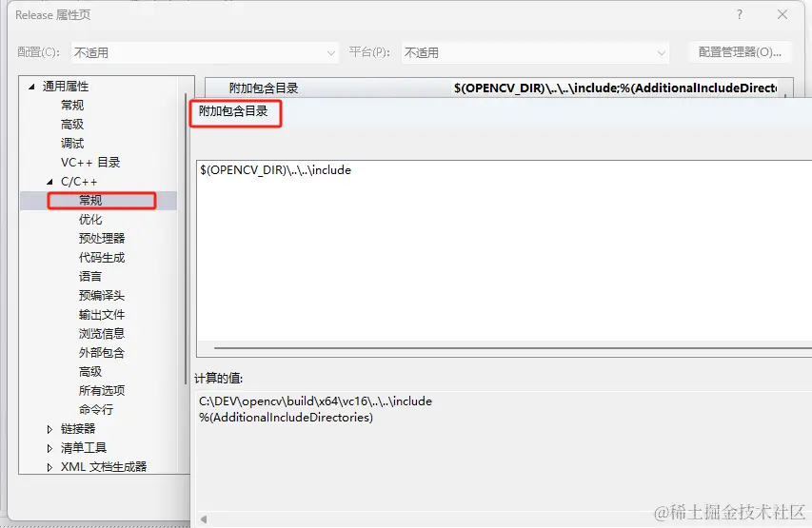Select the XML 文档生成器 label
The image size is (812, 528).
104,467
